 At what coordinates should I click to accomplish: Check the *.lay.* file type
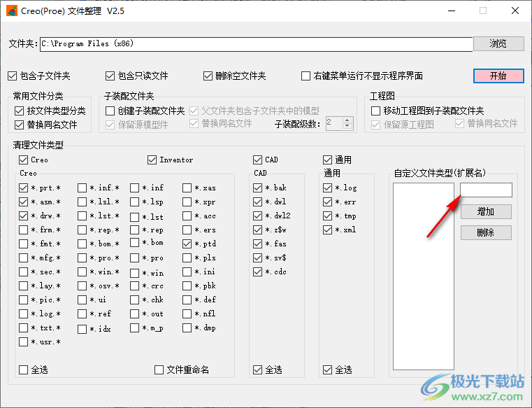pos(23,286)
